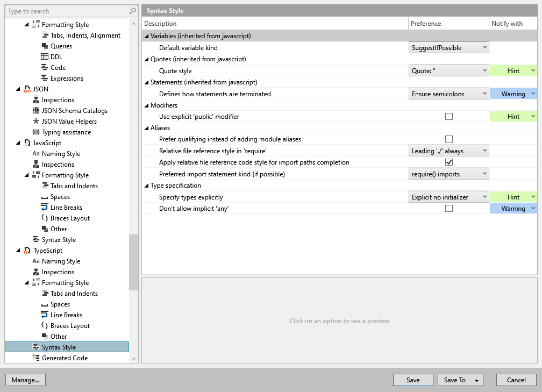
Task: Open the 'Quote style' dropdown
Action: click(448, 70)
